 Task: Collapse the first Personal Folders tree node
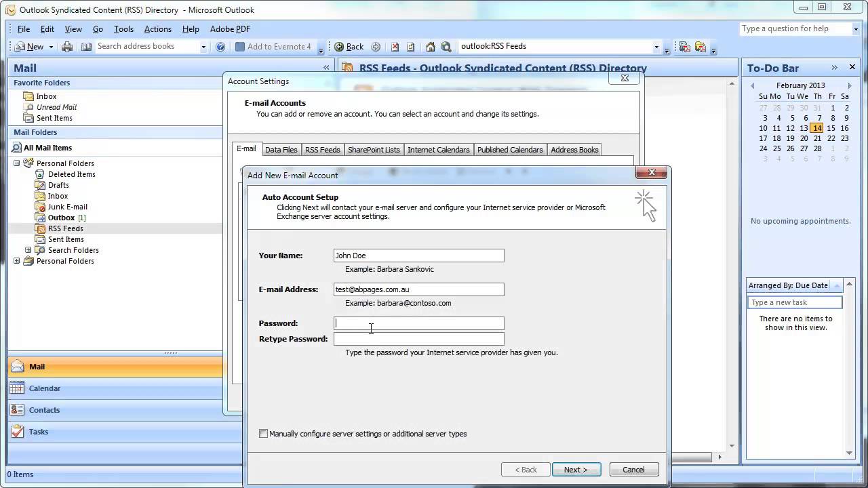click(17, 163)
